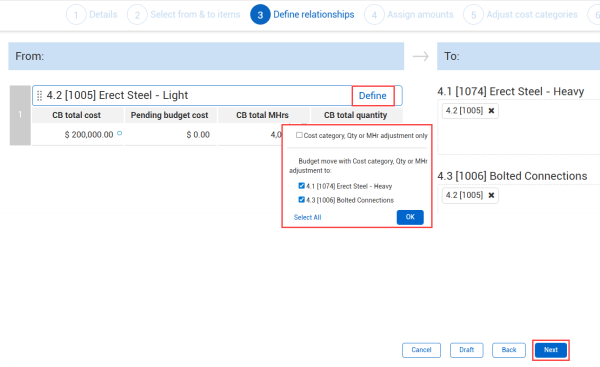Open the Assign amounts step

420,15
